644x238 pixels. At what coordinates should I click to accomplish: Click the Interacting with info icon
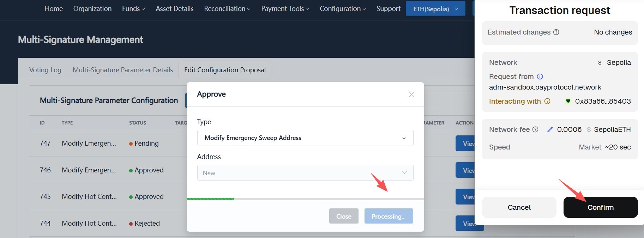[x=547, y=101]
